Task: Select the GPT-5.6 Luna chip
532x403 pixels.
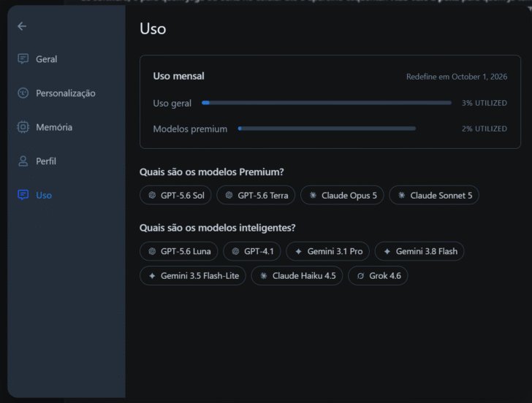Action: click(x=179, y=251)
